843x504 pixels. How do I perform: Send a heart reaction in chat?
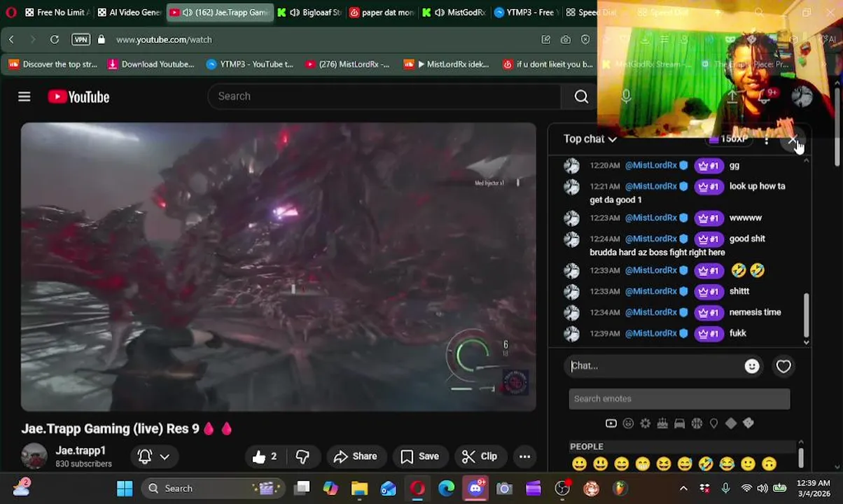(x=783, y=366)
